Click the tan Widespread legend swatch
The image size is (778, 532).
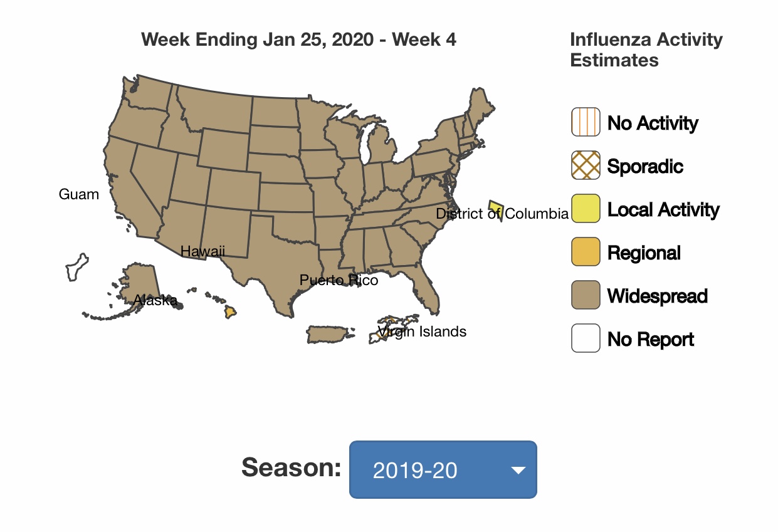click(586, 295)
